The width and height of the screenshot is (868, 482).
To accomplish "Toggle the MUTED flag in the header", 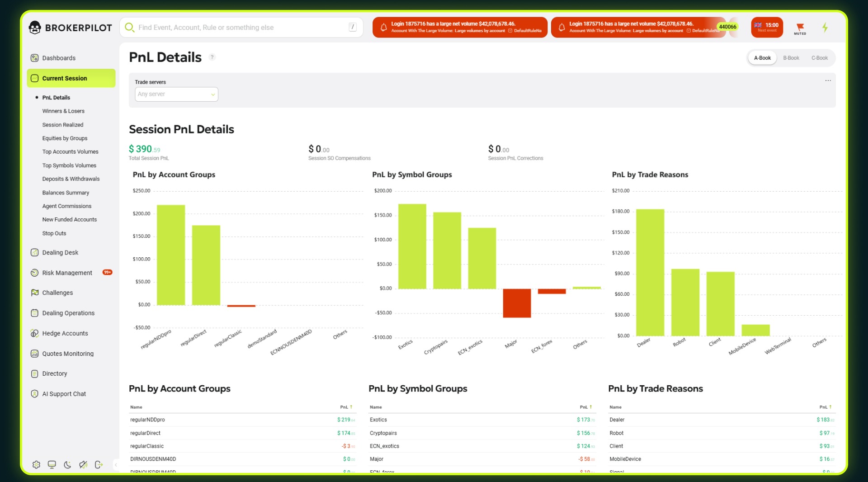I will point(800,27).
